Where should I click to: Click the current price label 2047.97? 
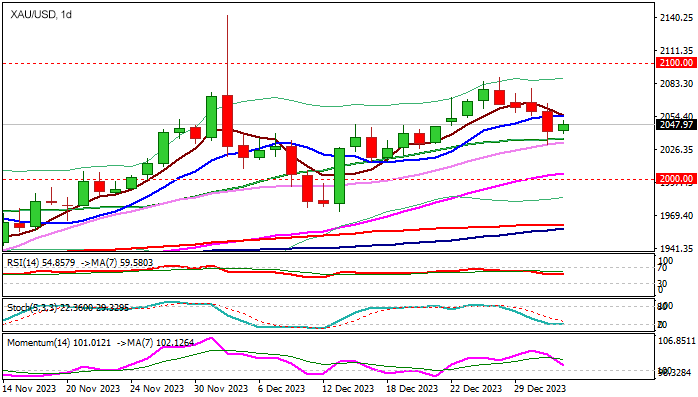676,125
